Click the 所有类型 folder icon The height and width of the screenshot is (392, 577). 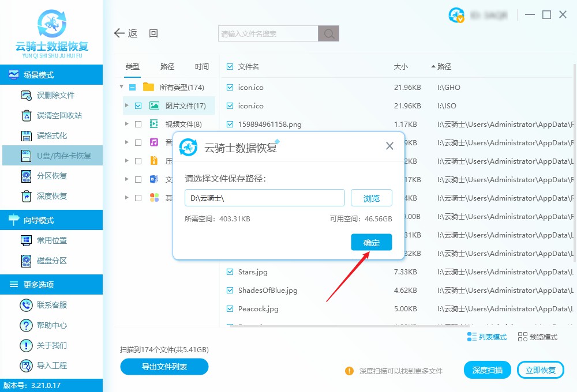[x=148, y=87]
